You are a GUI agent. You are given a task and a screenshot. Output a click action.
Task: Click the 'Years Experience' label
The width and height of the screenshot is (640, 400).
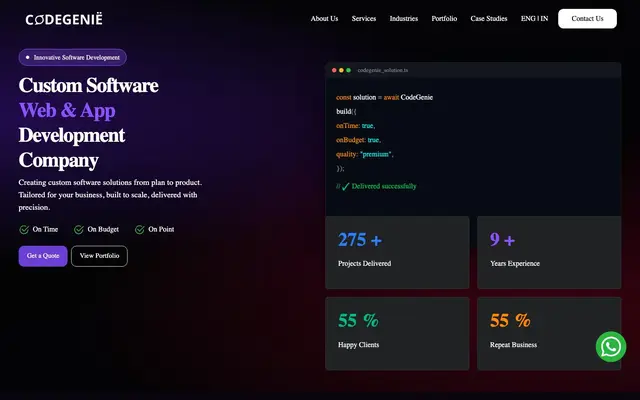point(515,264)
